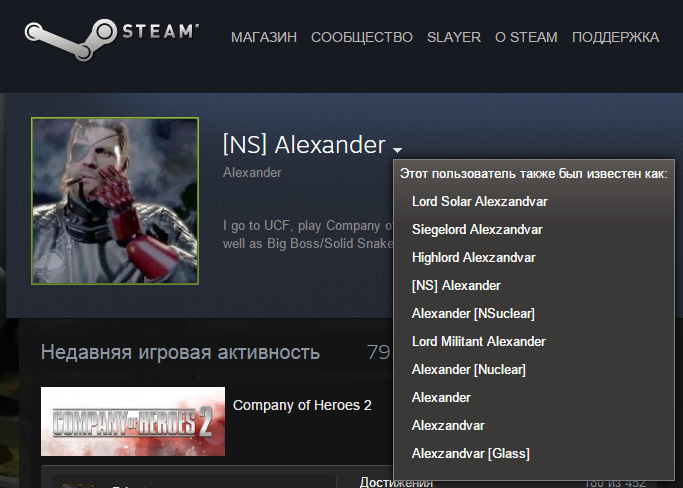Select Lord Militant Alexander alias
The width and height of the screenshot is (683, 488).
coord(478,341)
